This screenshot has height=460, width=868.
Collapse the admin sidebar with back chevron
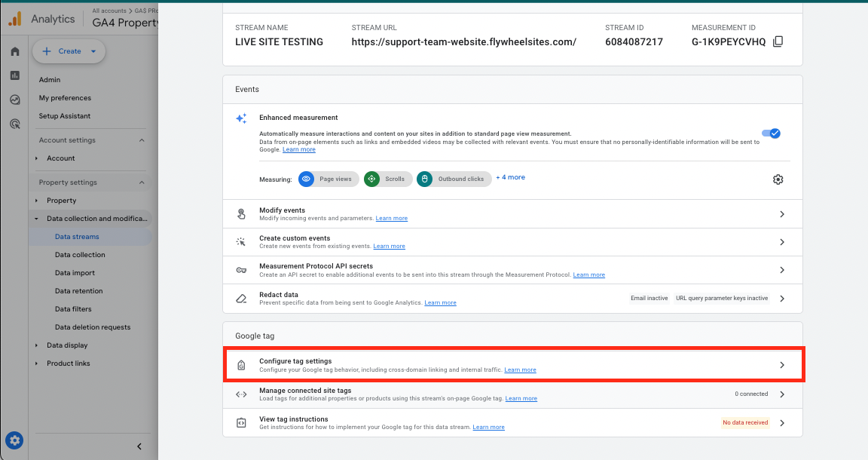coord(139,446)
